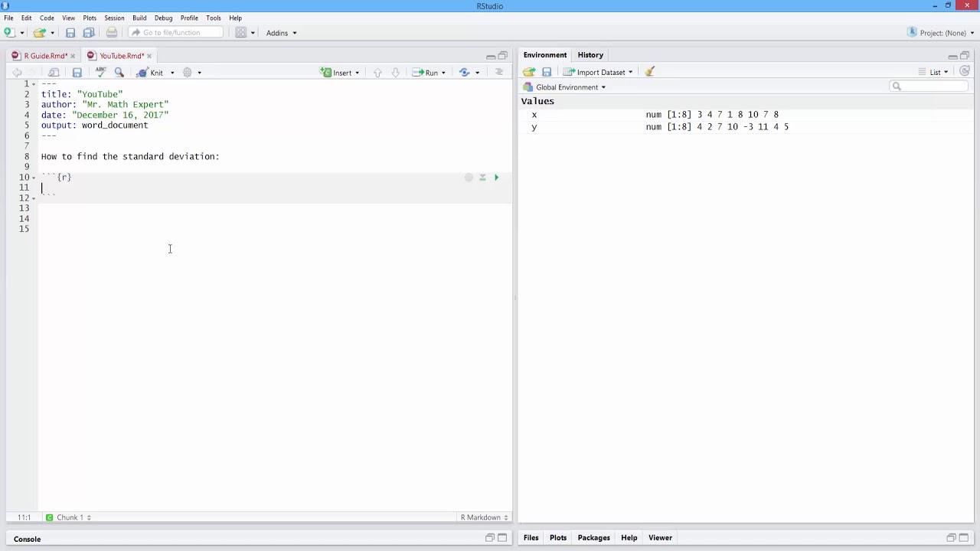This screenshot has width=980, height=551.
Task: Open the Plots menu
Action: tap(90, 18)
